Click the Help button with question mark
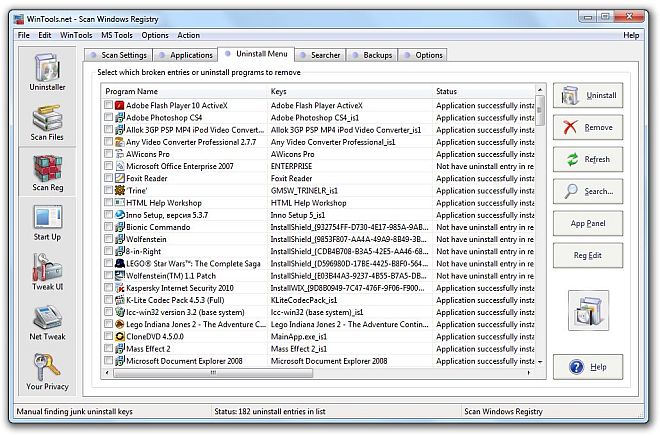The image size is (660, 436). 588,367
